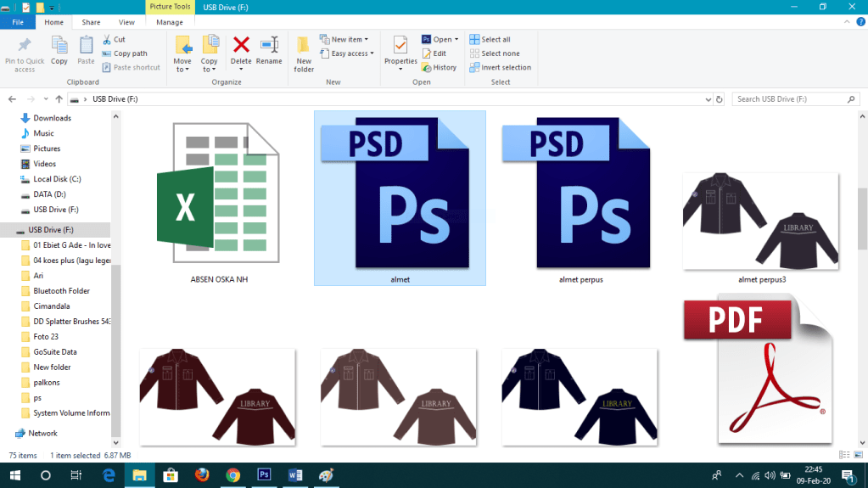This screenshot has width=868, height=488.
Task: Open Local Disk (C:) in navigation pane
Action: click(x=57, y=179)
